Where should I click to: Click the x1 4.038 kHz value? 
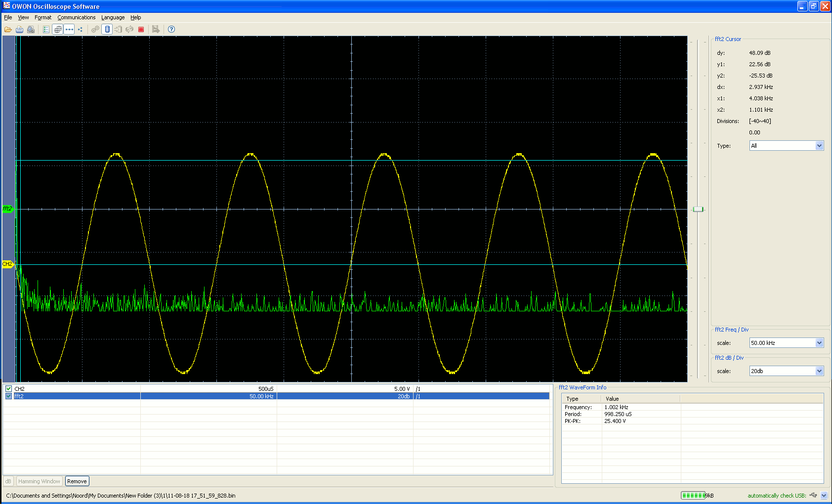coord(761,98)
